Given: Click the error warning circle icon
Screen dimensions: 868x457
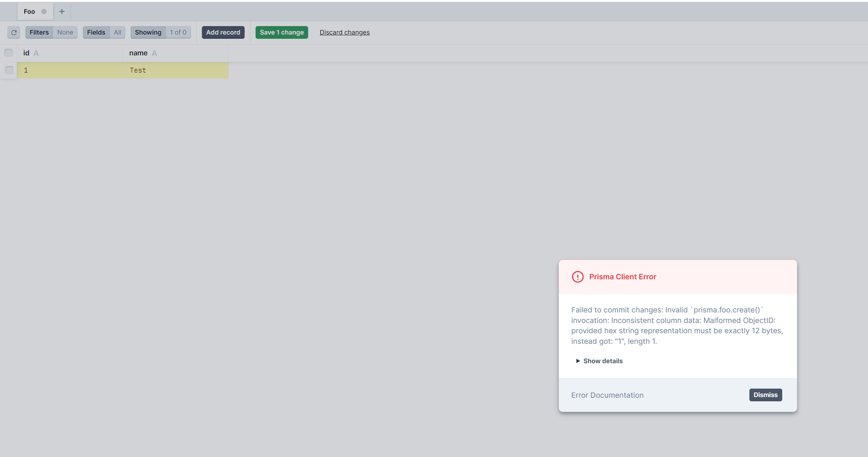Looking at the screenshot, I should point(577,277).
